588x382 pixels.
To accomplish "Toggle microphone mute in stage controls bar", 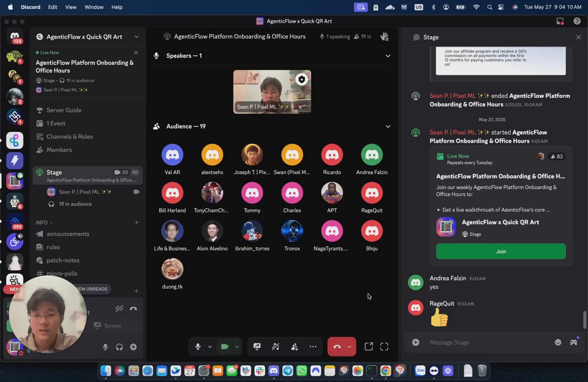I will [198, 347].
